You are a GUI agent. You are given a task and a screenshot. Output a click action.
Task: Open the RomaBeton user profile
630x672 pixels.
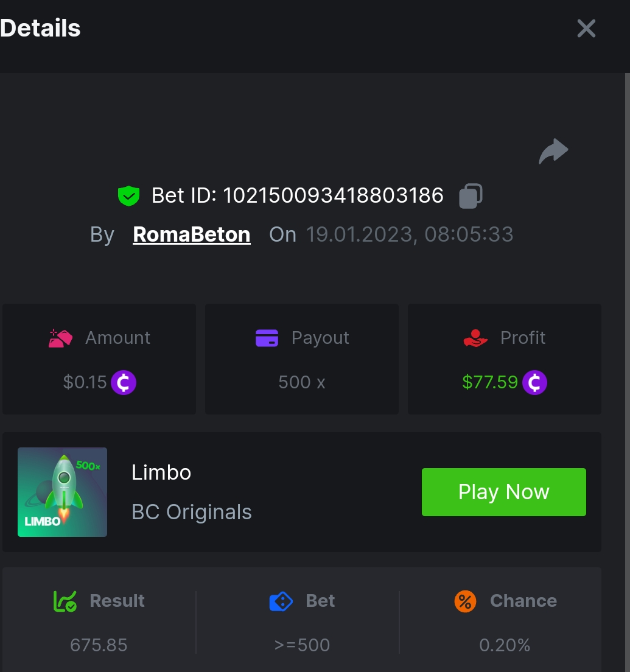pos(192,234)
